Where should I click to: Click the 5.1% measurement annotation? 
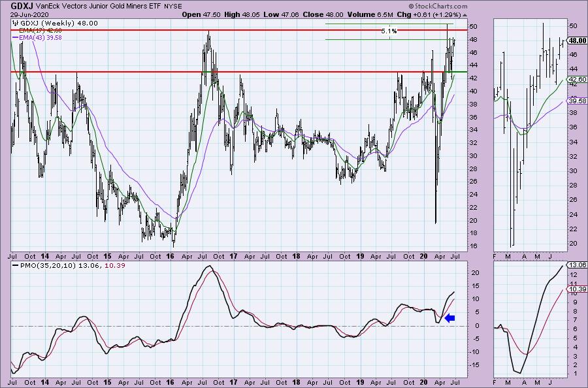click(389, 31)
